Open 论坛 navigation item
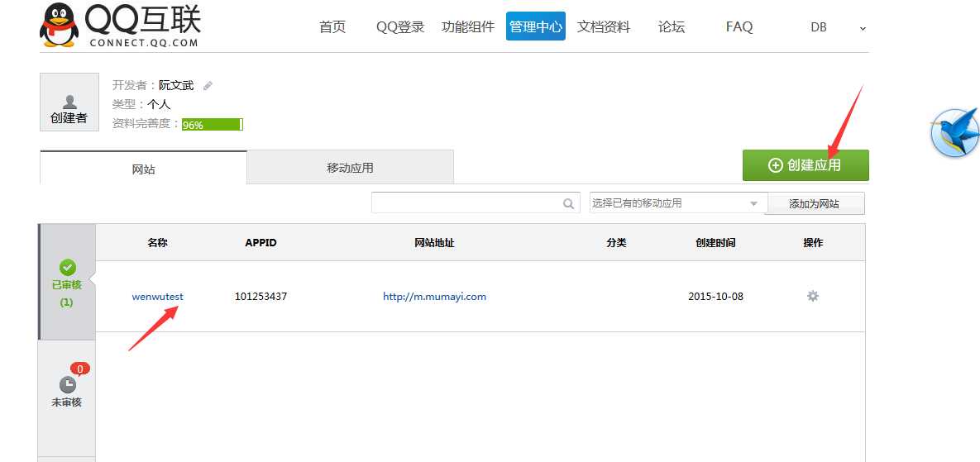The width and height of the screenshot is (980, 462). pos(672,26)
